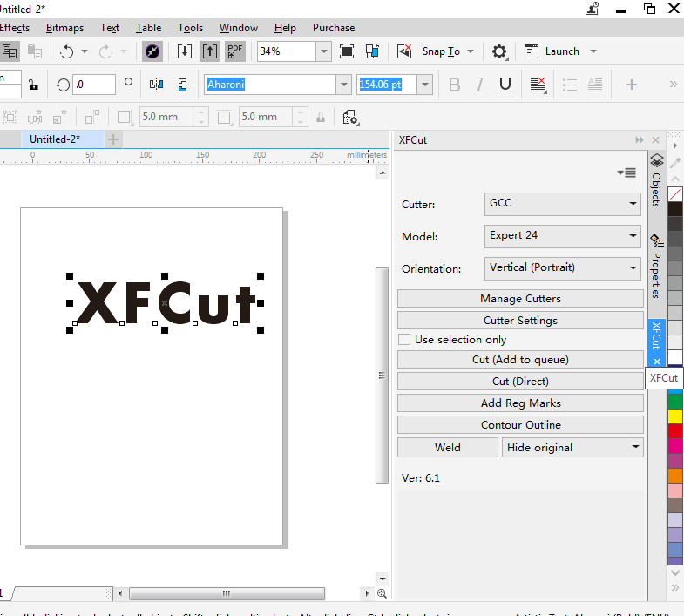Select the yellow color swatch

674,416
